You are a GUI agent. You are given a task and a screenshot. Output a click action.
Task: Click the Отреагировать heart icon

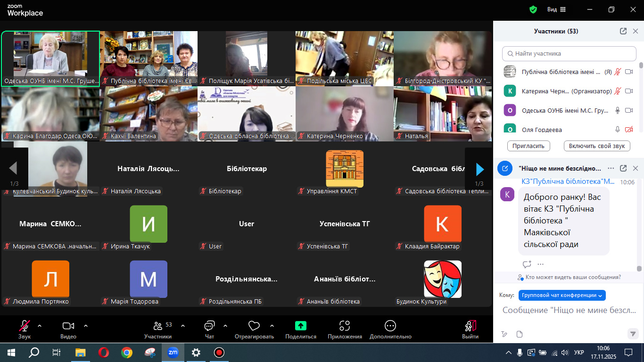tap(254, 326)
